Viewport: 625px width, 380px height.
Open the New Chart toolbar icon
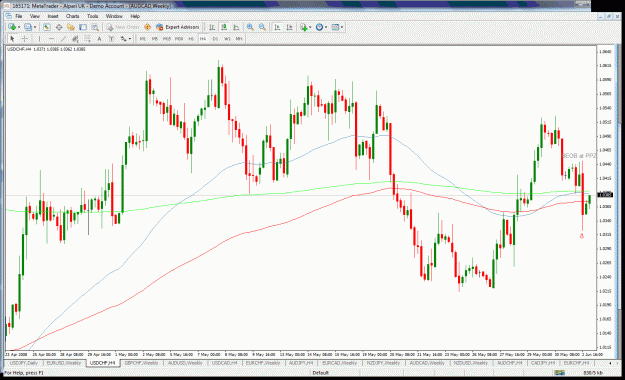(x=12, y=27)
